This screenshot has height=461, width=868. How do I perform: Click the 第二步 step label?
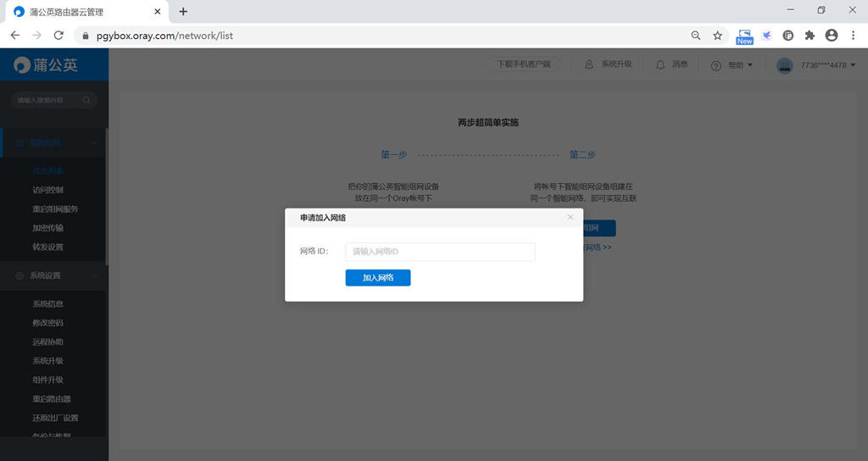(582, 154)
